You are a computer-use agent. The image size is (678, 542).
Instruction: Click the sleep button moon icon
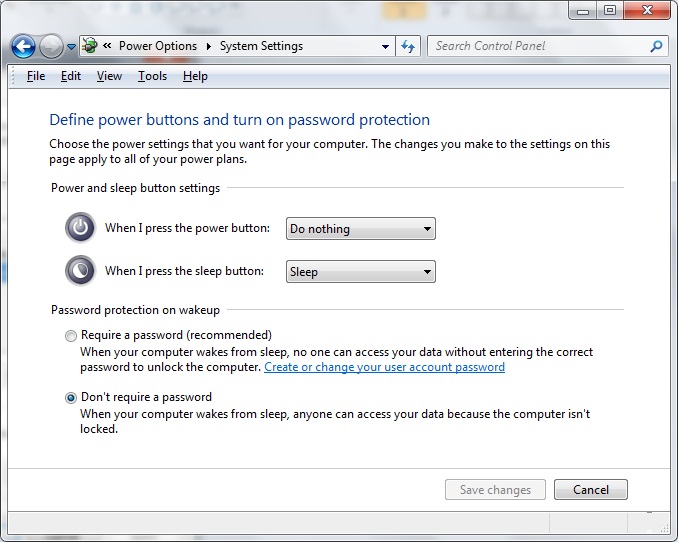click(x=80, y=270)
